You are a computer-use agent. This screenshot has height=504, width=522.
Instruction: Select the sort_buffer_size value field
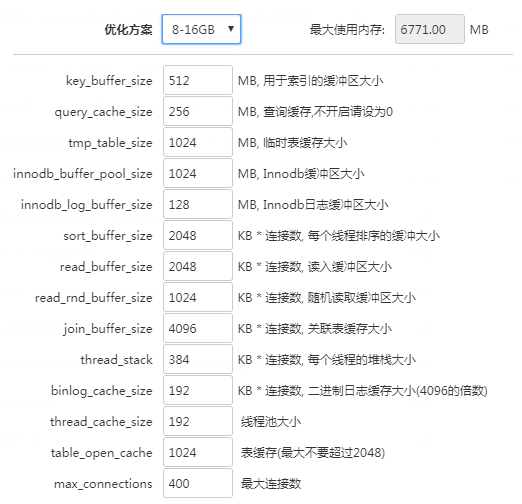[198, 235]
